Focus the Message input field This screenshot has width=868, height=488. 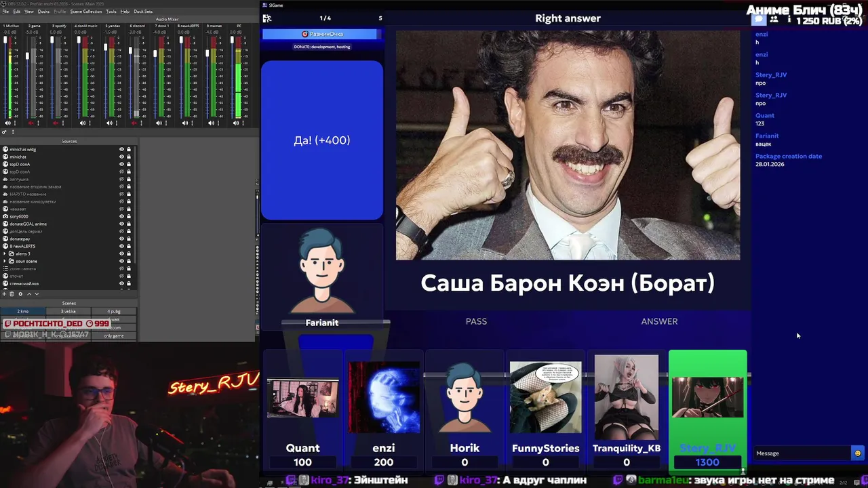point(802,453)
